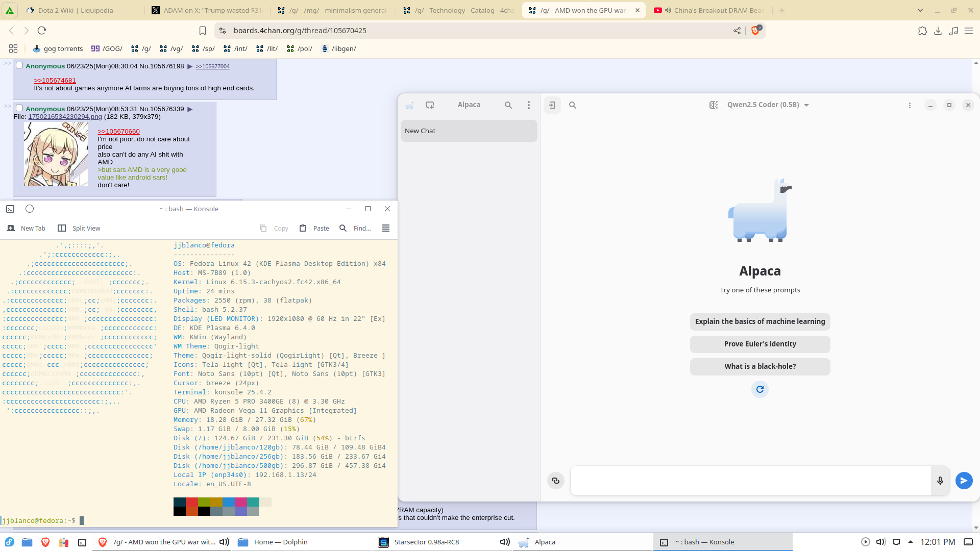Click Konsole terminal icon in title bar

[x=10, y=209]
